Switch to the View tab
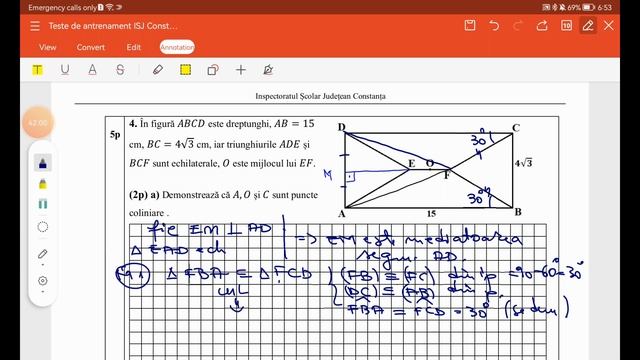The height and width of the screenshot is (360, 640). pyautogui.click(x=48, y=47)
